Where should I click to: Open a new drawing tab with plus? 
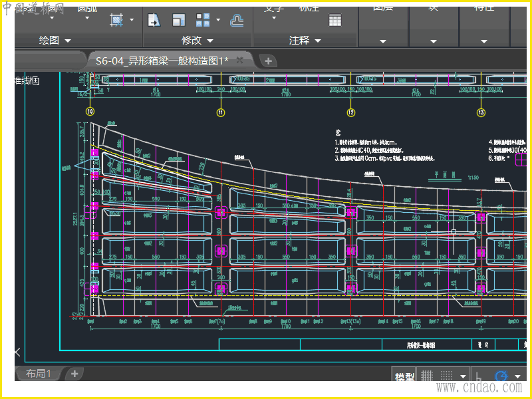269,61
